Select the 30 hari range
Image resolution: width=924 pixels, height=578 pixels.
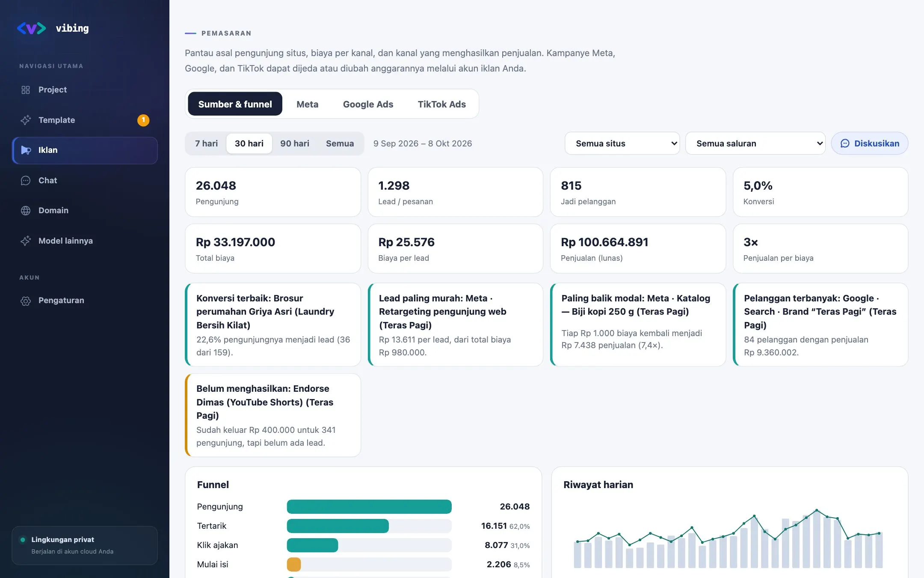249,143
